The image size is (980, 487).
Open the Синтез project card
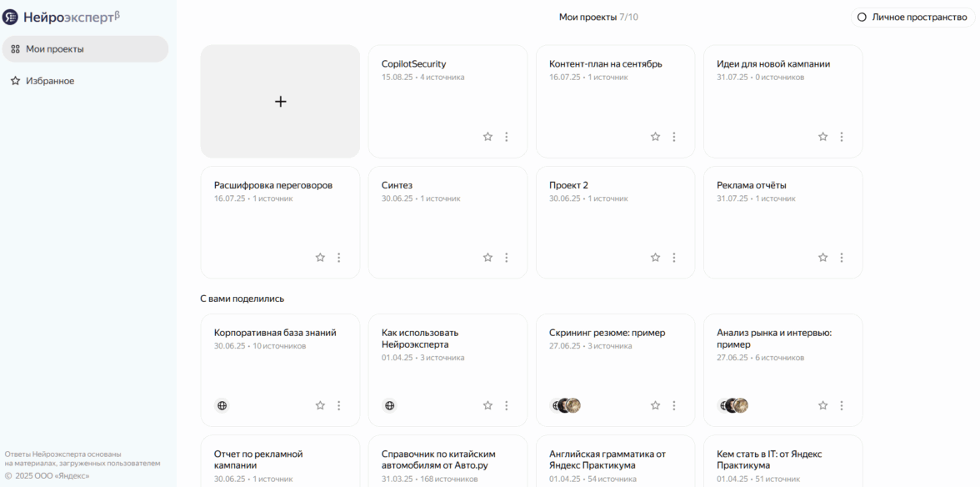click(447, 222)
